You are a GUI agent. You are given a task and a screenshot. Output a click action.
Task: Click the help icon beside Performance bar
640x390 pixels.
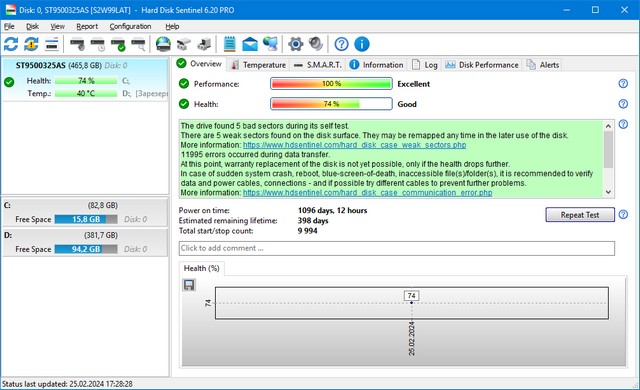tap(623, 84)
